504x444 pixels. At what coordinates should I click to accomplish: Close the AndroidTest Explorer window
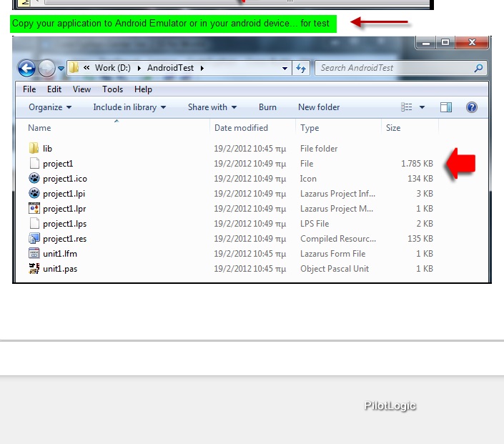472,42
